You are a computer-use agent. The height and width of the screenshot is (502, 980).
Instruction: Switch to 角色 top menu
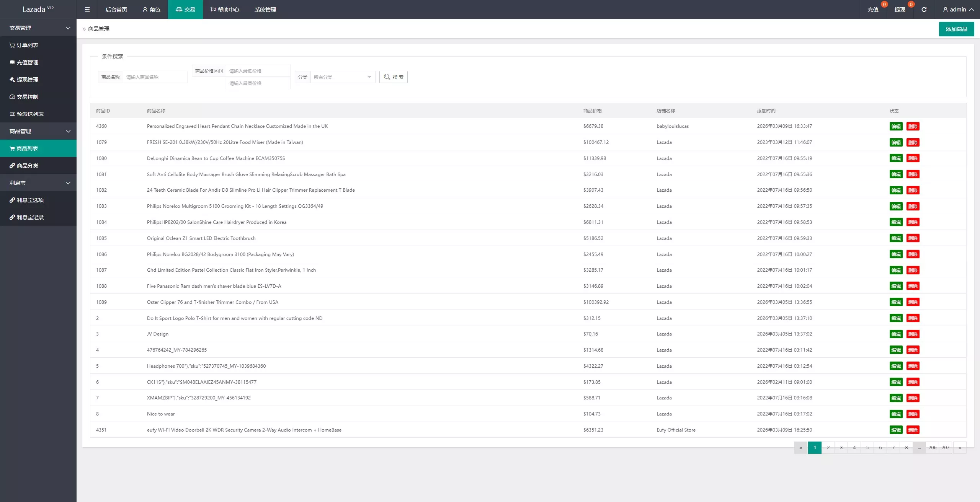coord(151,10)
